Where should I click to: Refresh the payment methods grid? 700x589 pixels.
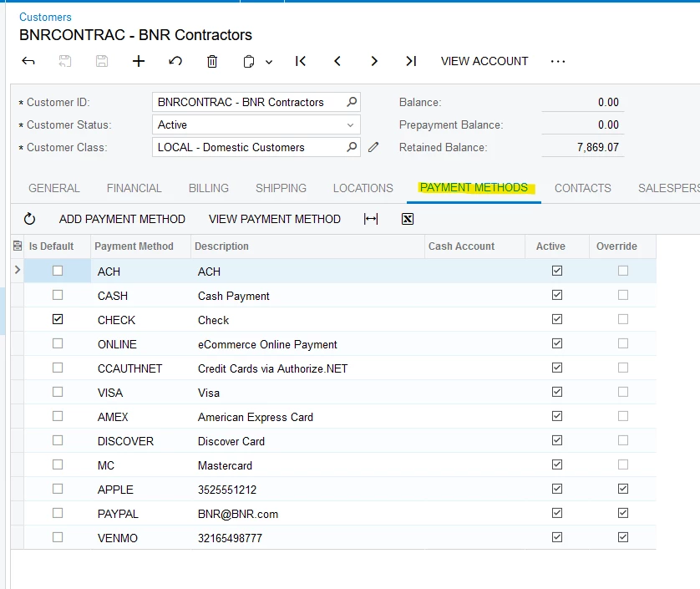tap(29, 219)
